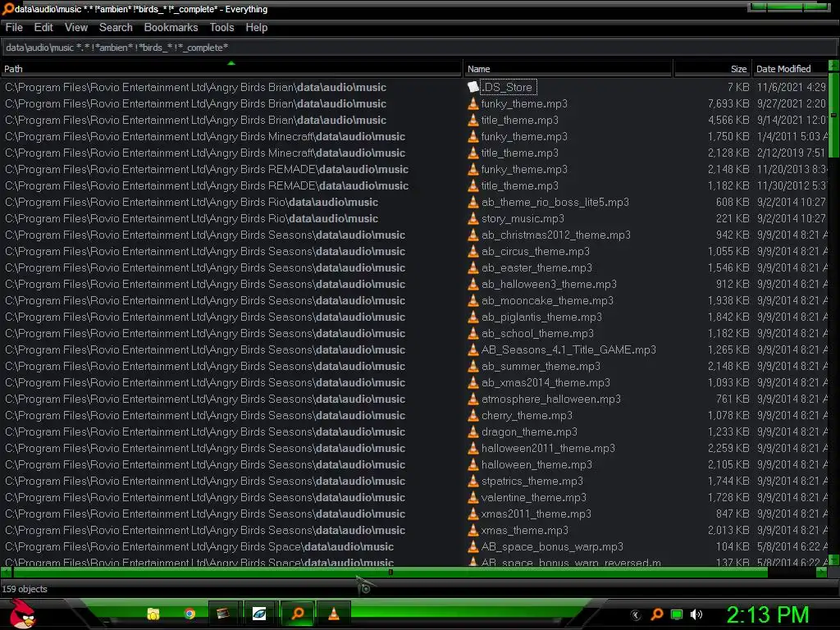This screenshot has width=840, height=630.
Task: Click the 11/6/2021 date modified cell
Action: click(792, 87)
